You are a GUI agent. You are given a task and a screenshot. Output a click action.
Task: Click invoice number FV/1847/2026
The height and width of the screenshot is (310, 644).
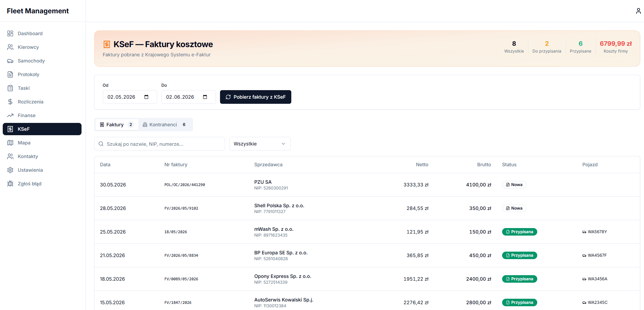click(x=178, y=302)
